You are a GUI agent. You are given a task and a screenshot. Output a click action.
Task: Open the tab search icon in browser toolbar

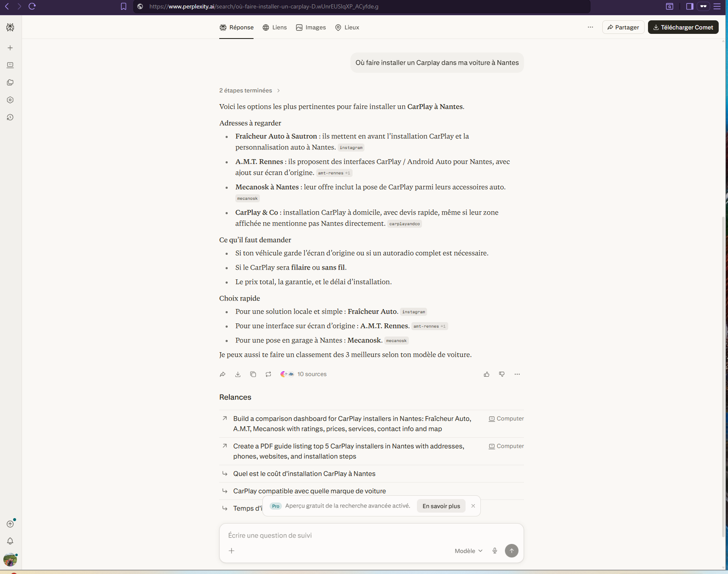670,6
